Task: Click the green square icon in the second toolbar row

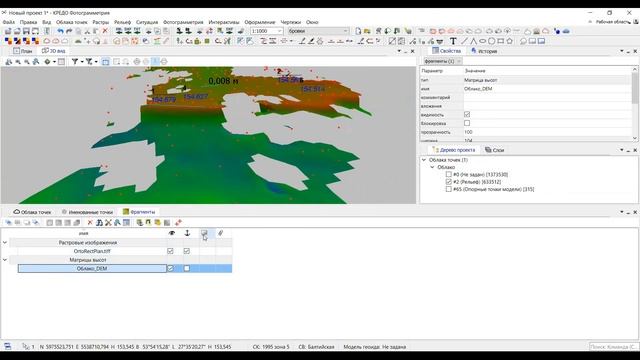Action: (207, 41)
